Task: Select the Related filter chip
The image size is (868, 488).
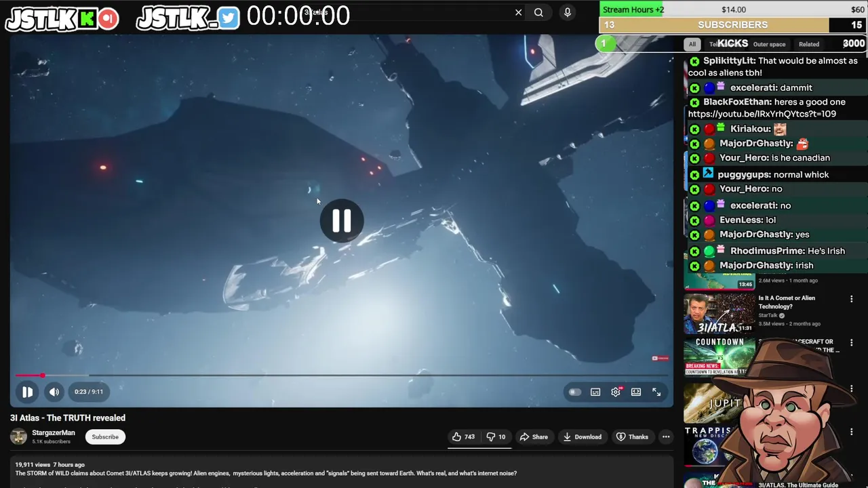Action: 808,44
